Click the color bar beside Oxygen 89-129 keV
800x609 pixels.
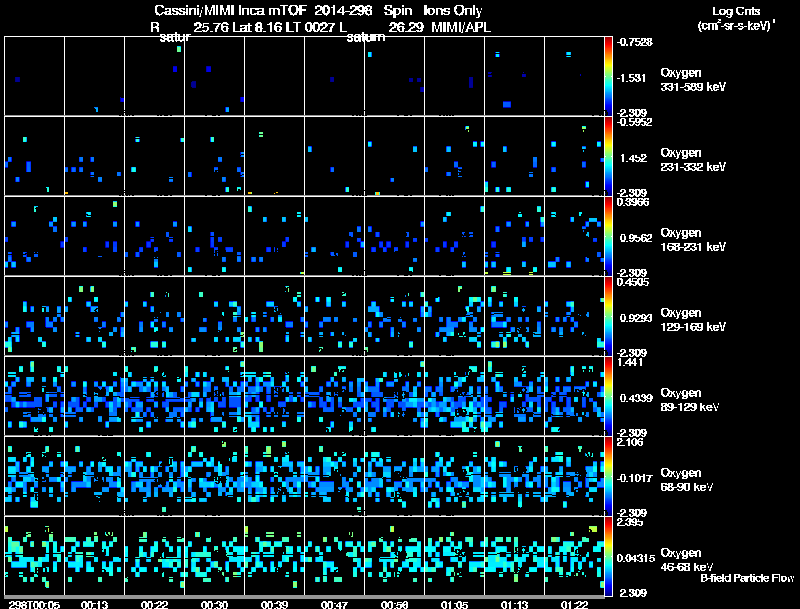coord(609,396)
